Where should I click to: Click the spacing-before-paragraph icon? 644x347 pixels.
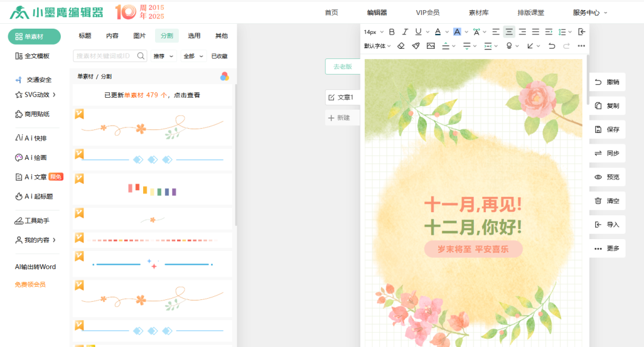(x=445, y=46)
